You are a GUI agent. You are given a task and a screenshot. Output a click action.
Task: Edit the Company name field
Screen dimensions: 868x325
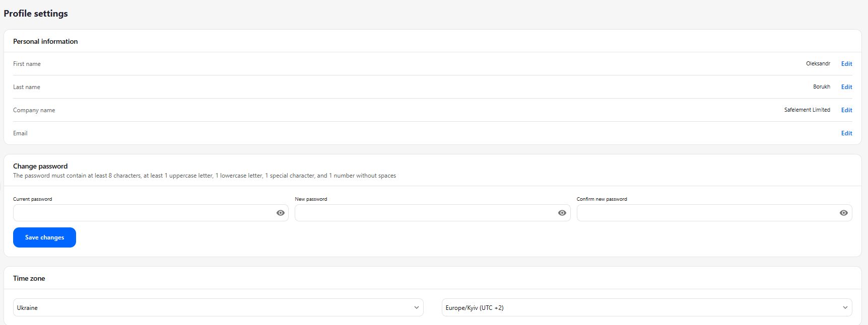846,110
